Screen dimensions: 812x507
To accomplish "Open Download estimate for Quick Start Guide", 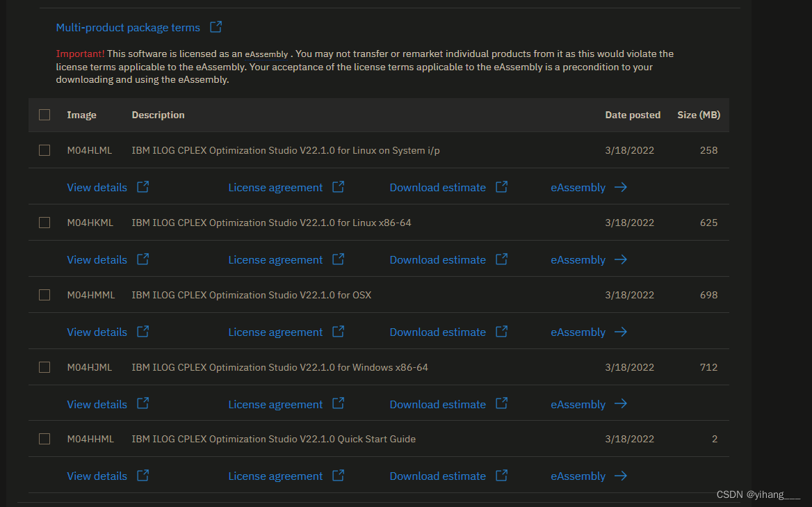I will 437,476.
